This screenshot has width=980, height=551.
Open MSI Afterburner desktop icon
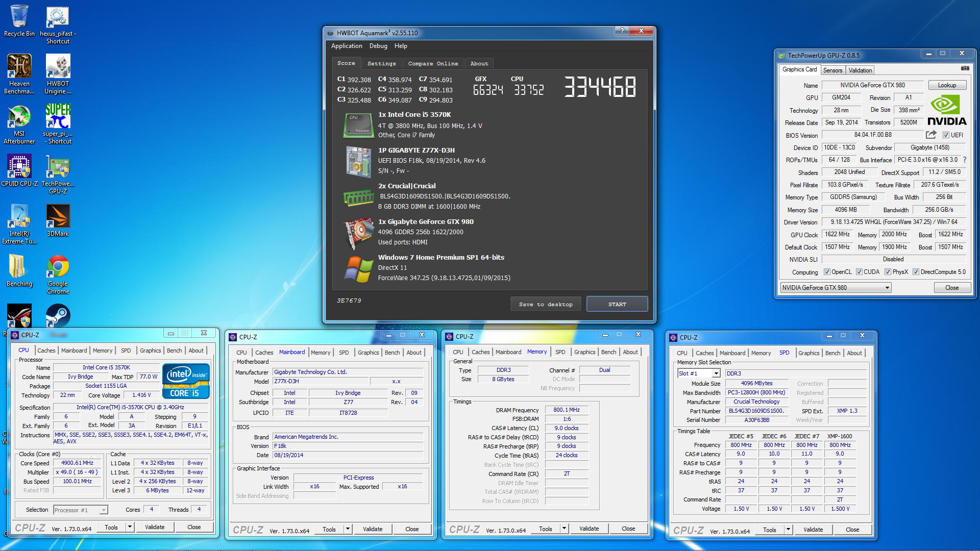tap(19, 124)
